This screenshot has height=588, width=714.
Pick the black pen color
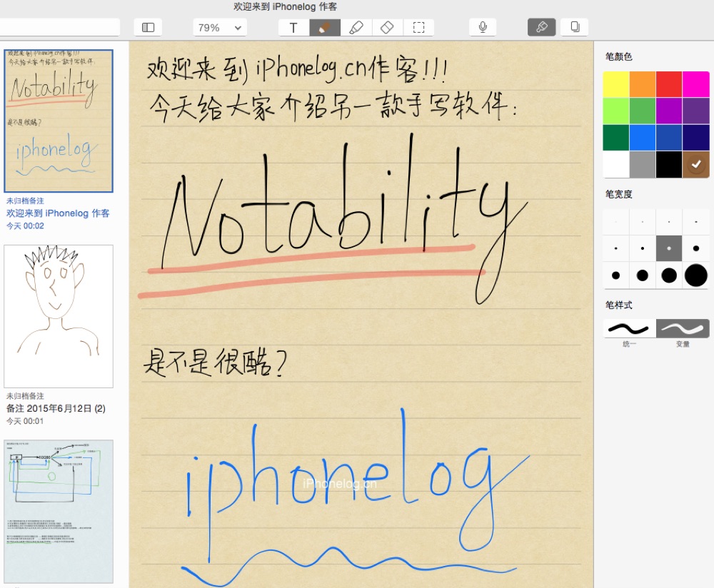click(669, 164)
